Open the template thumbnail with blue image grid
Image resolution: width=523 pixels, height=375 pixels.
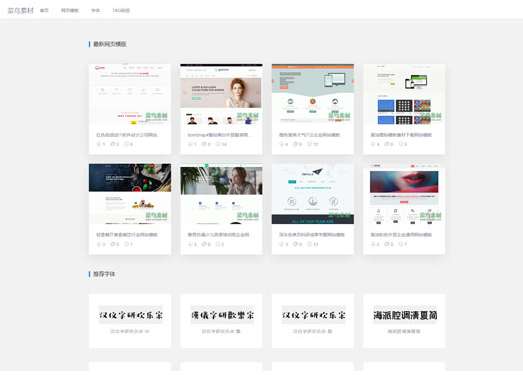(404, 94)
